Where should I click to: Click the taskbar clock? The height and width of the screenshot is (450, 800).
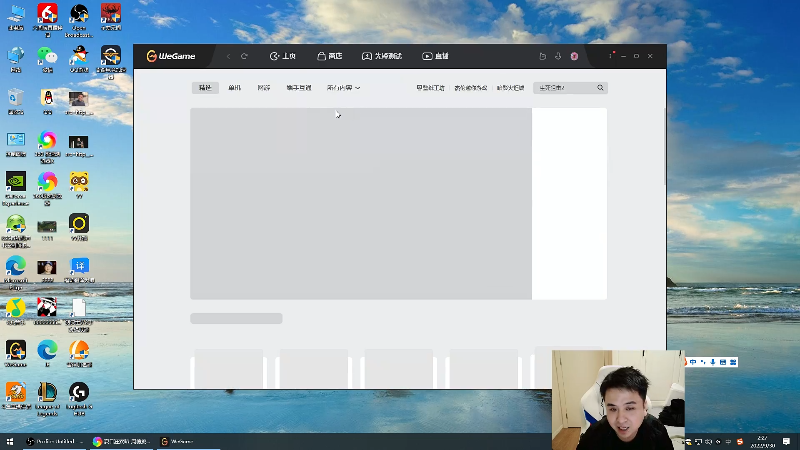tap(763, 441)
